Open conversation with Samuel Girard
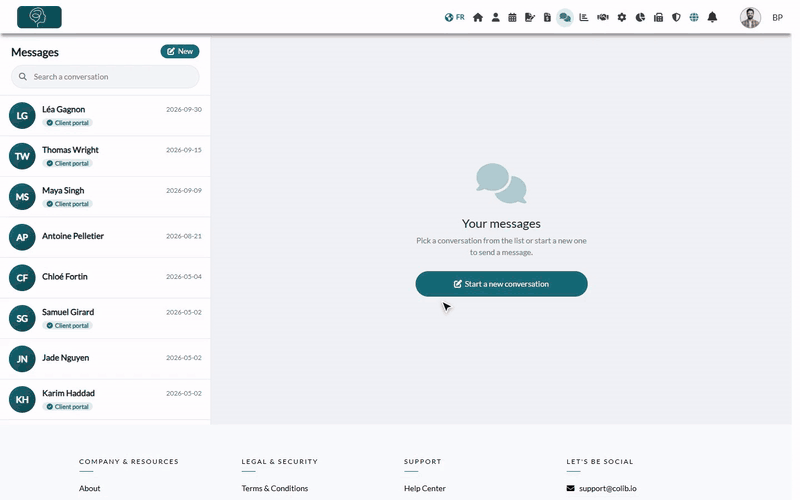This screenshot has height=500, width=800. (x=105, y=318)
